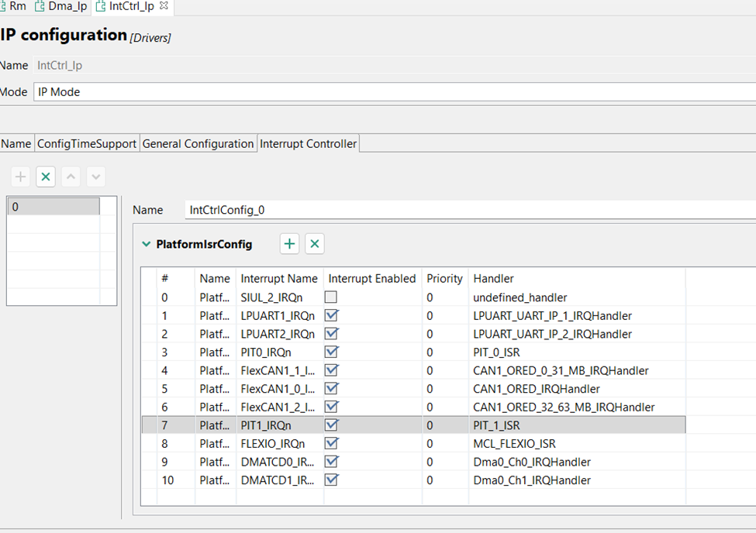The width and height of the screenshot is (756, 533).
Task: Toggle CAN1_ORED_0_31_MB_IRQHandler row enabled checkbox
Action: (x=331, y=370)
